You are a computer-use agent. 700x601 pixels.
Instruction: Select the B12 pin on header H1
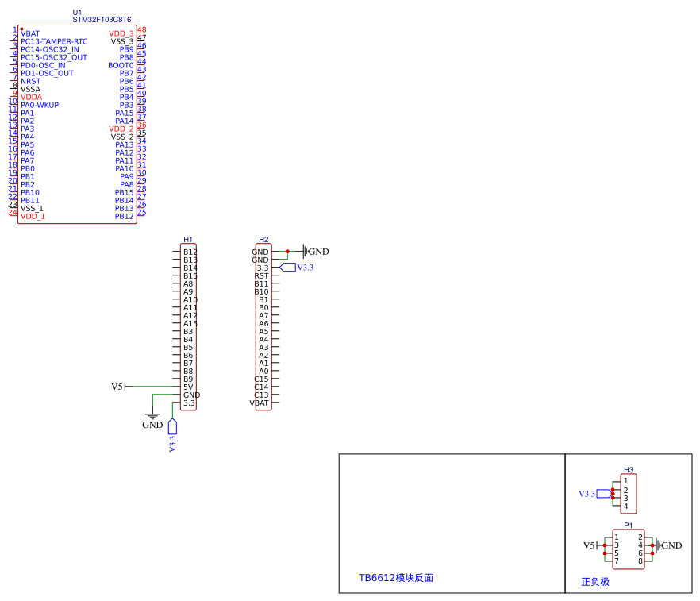coord(190,252)
